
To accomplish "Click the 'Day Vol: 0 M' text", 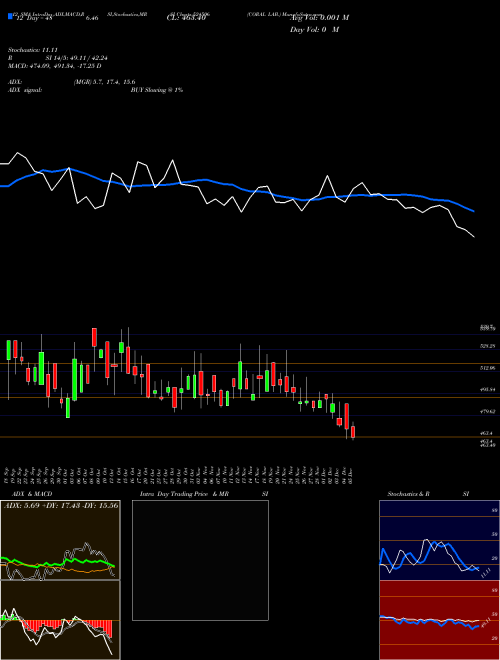I will coord(314,30).
